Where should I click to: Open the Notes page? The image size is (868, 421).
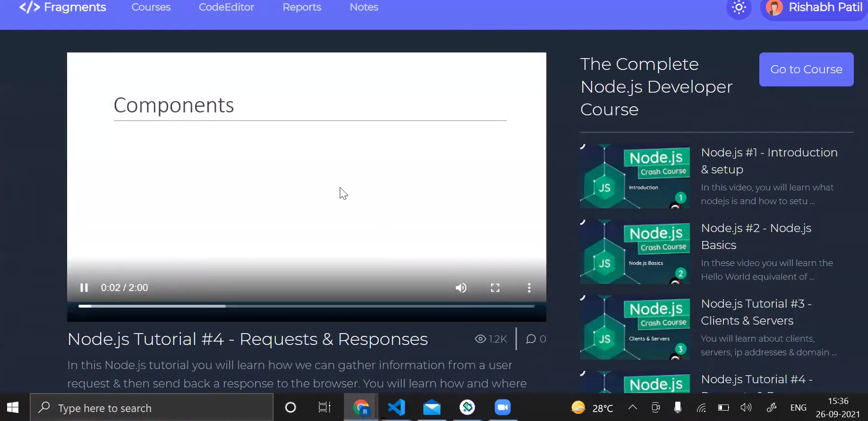tap(364, 8)
